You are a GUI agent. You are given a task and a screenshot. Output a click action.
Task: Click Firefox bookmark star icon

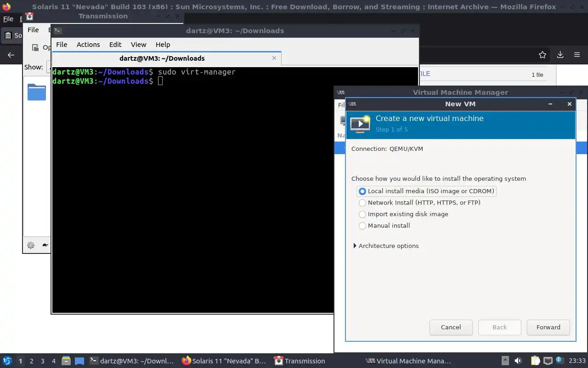coord(543,55)
